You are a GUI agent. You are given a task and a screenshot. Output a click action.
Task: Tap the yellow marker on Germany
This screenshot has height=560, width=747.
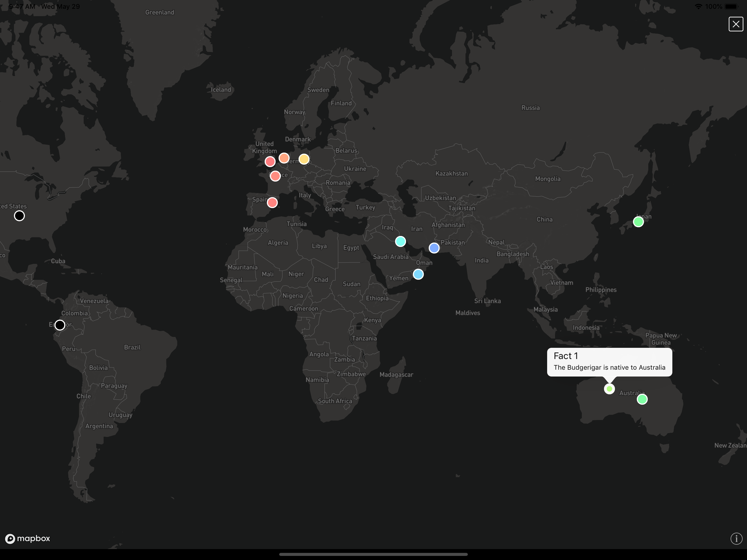point(304,159)
